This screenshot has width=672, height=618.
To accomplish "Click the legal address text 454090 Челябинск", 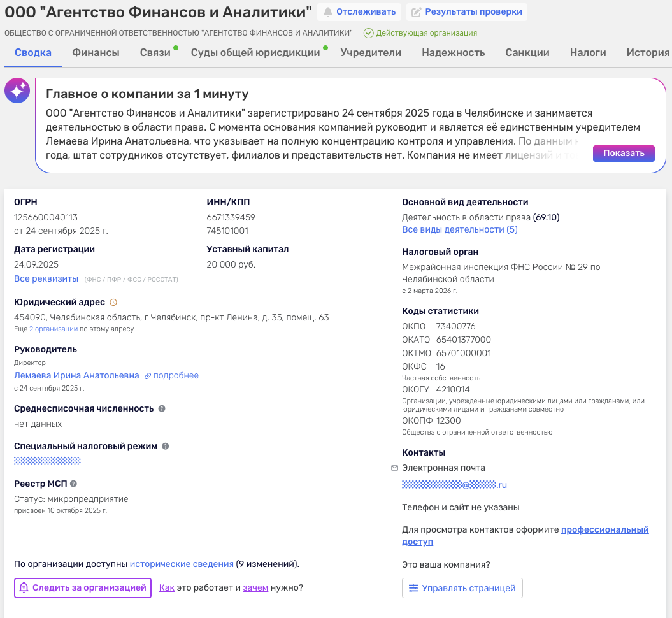I will [171, 317].
